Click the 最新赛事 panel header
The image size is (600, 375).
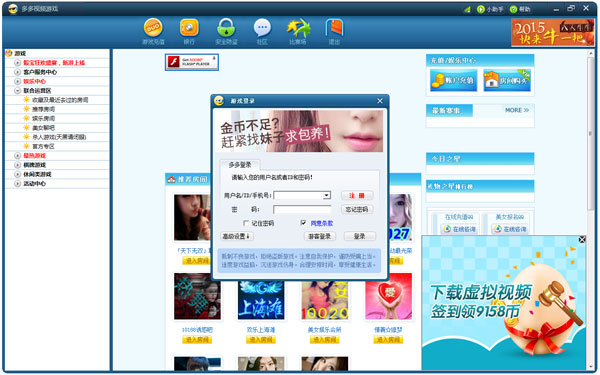(x=450, y=111)
